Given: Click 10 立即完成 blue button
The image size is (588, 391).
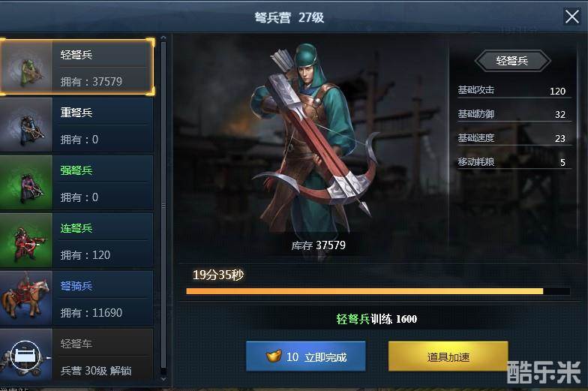Looking at the screenshot, I should click(x=306, y=356).
